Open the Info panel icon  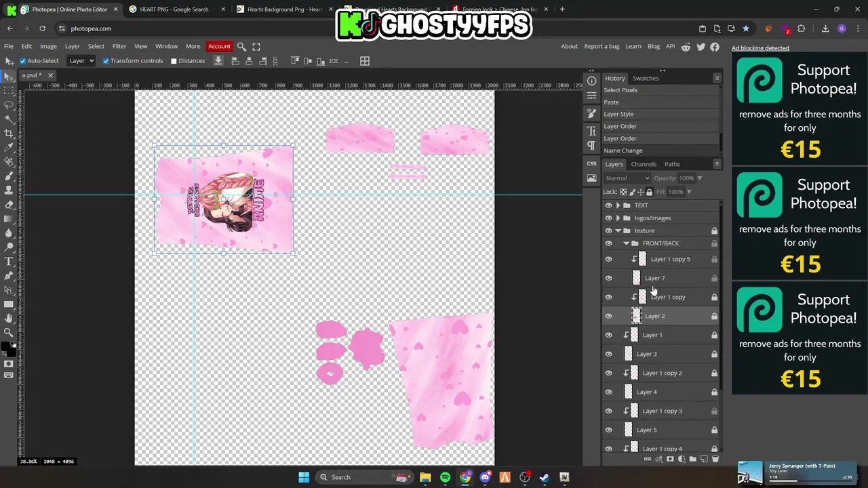pos(591,81)
